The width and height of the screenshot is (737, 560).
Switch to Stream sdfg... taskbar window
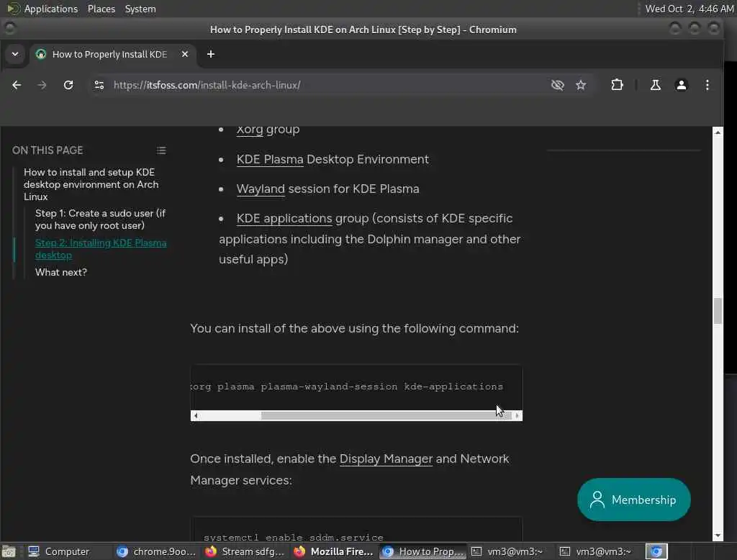pyautogui.click(x=245, y=551)
